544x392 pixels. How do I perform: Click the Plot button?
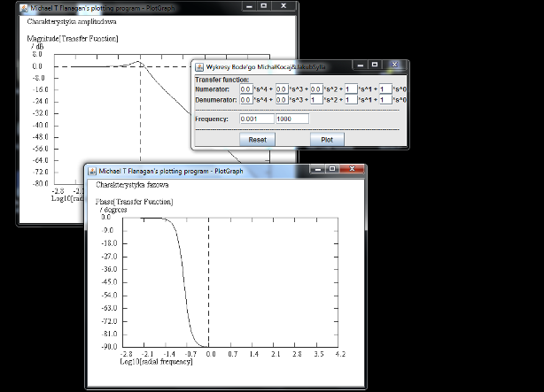pos(327,140)
